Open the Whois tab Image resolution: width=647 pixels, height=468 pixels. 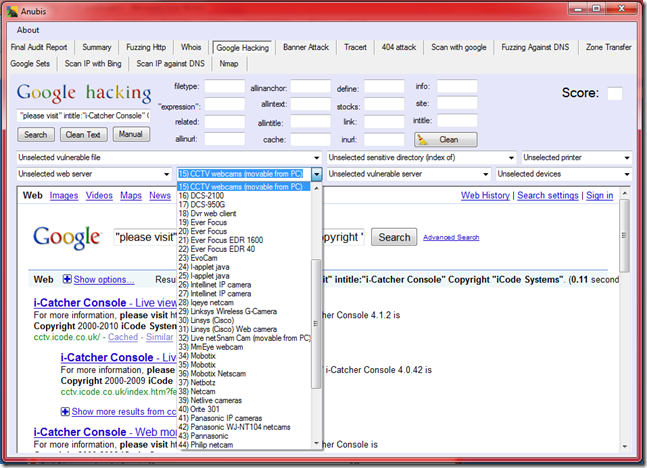tap(191, 47)
